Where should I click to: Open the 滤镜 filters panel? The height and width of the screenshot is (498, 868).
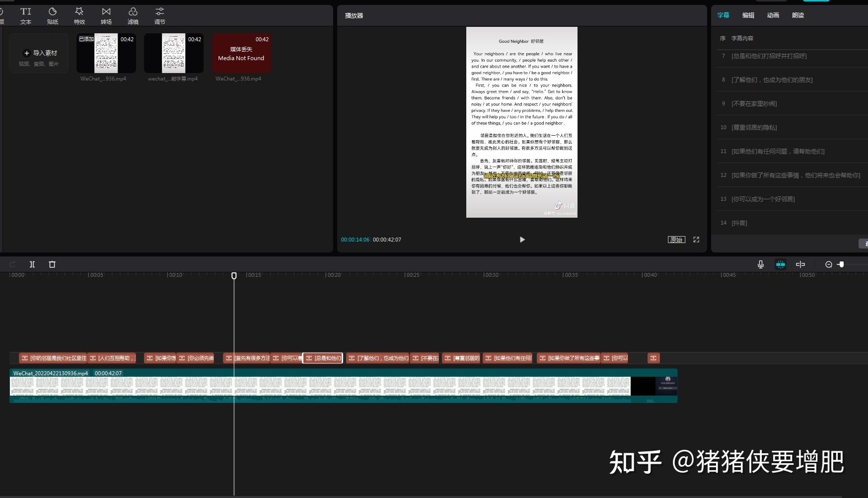[133, 15]
